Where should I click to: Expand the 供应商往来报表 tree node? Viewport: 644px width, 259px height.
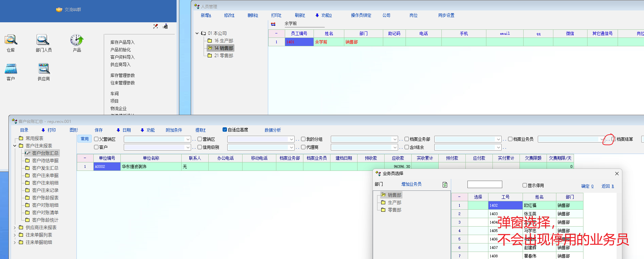(15, 228)
